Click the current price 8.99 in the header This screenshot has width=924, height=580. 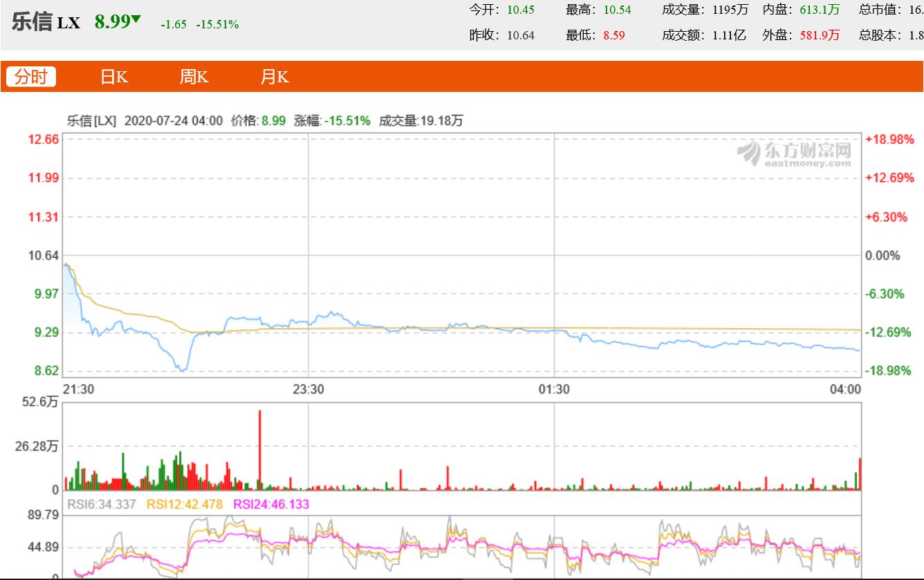(112, 22)
